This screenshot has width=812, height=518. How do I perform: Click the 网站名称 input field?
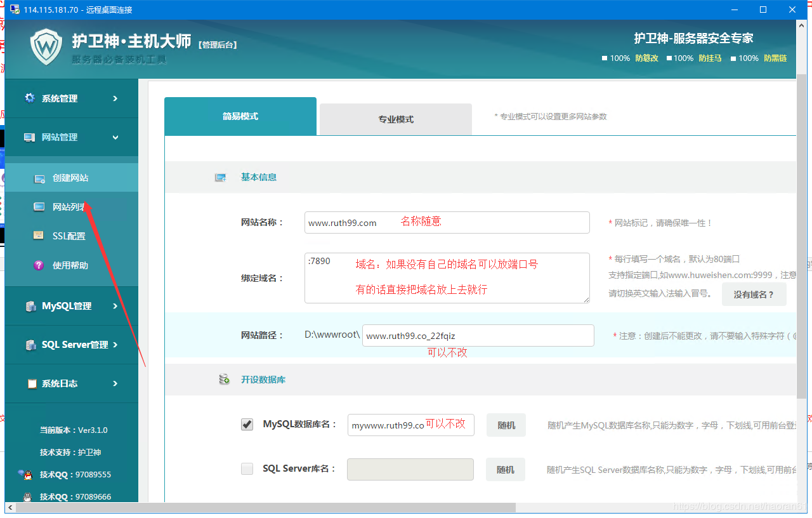pos(447,223)
